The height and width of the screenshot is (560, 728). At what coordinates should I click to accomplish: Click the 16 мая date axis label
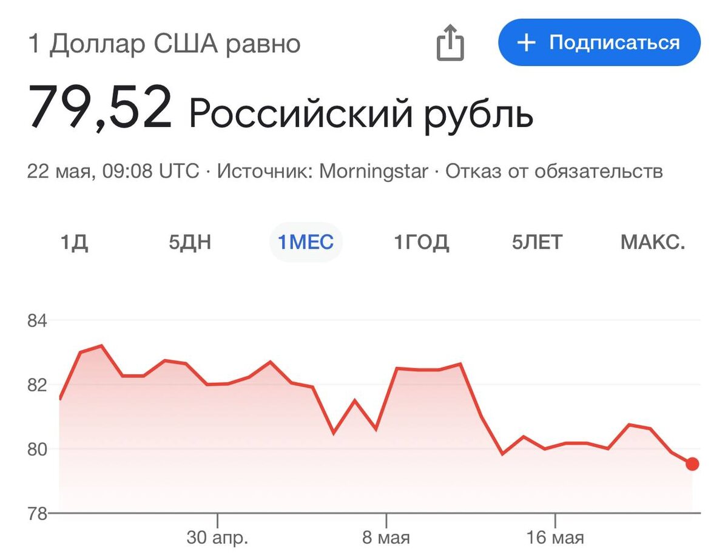(555, 538)
